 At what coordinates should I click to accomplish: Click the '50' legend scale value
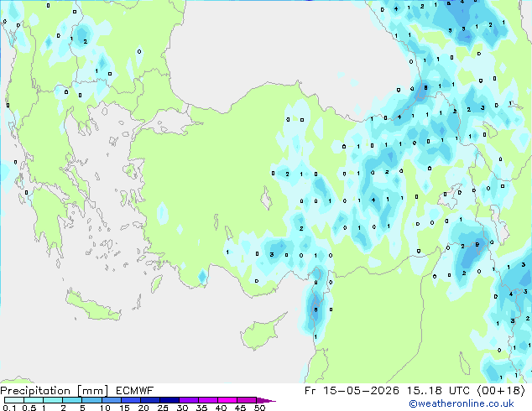pos(259,408)
